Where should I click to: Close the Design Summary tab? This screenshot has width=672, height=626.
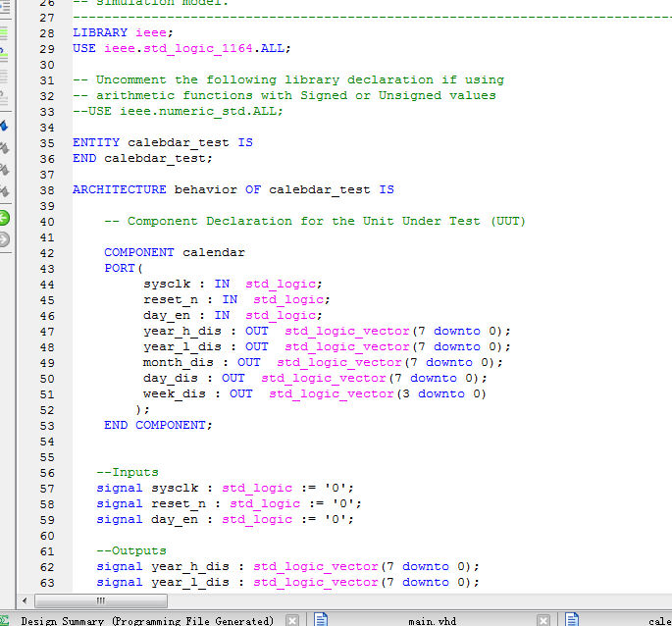pyautogui.click(x=292, y=620)
